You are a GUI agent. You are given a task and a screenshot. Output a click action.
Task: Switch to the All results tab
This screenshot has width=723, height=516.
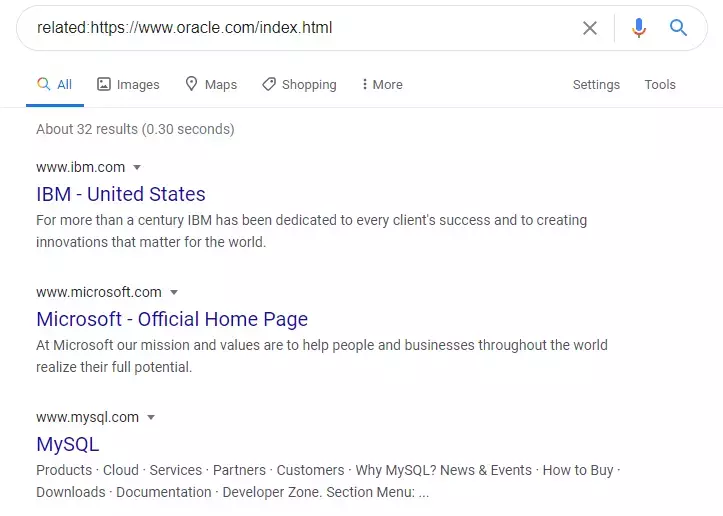click(x=55, y=84)
